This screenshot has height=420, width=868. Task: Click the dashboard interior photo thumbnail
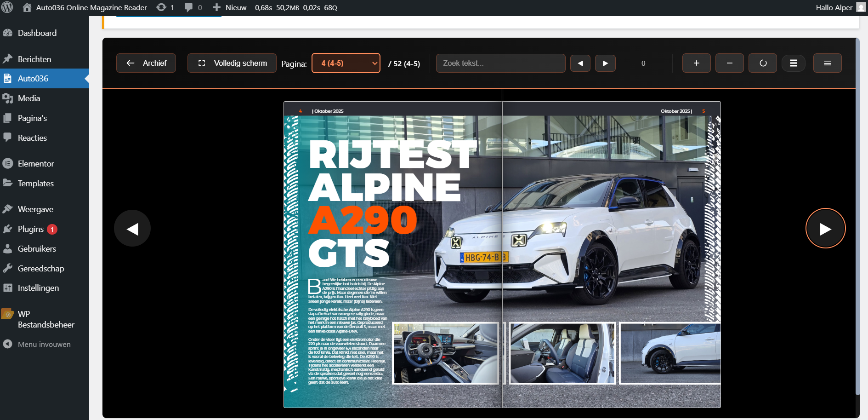point(445,353)
